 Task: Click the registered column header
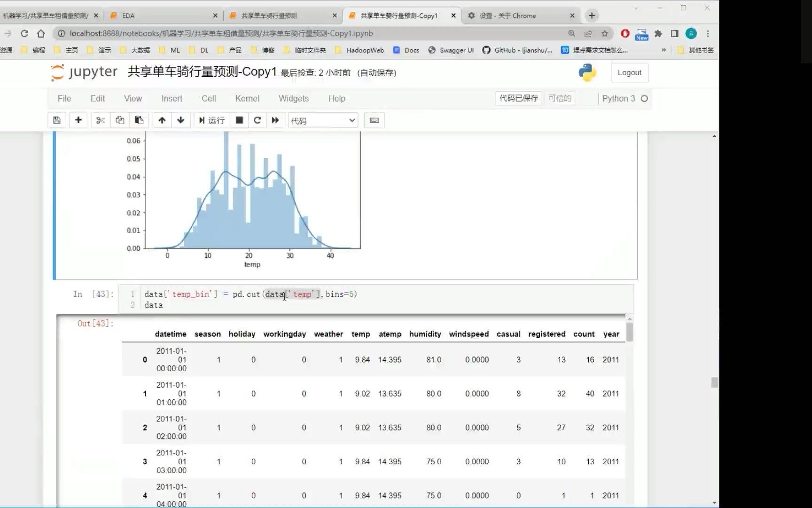click(547, 334)
